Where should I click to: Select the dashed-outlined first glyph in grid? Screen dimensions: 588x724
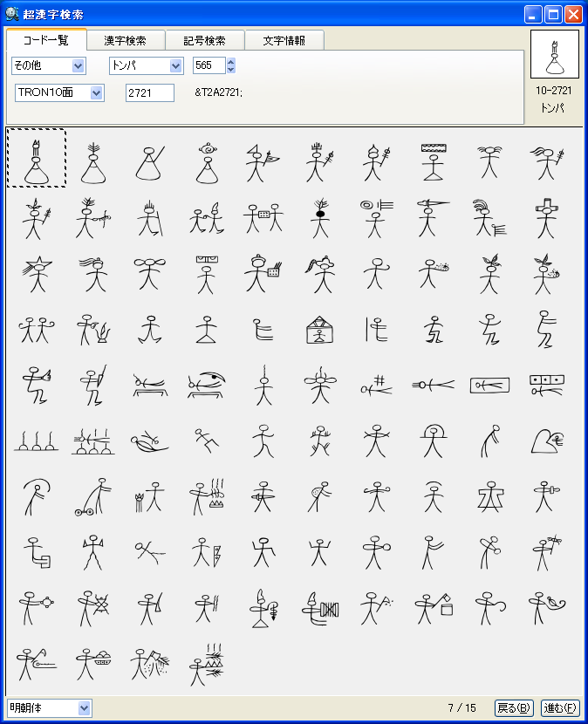(x=37, y=158)
